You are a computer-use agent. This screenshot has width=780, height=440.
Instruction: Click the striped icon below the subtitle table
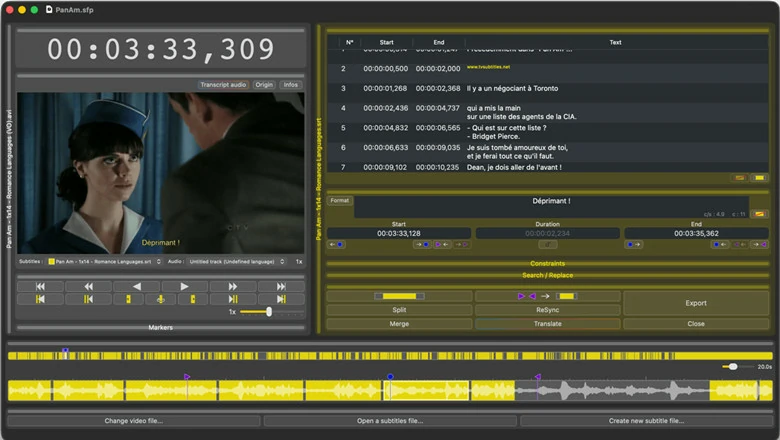740,177
